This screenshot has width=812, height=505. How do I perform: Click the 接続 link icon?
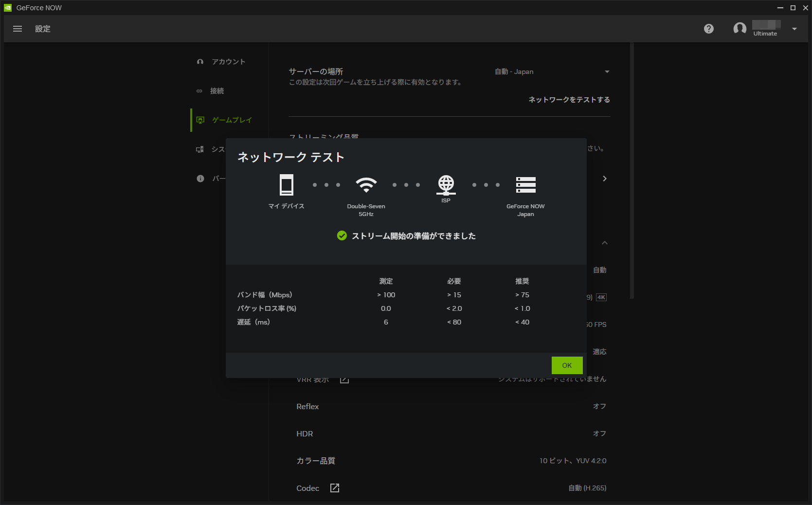(x=199, y=91)
